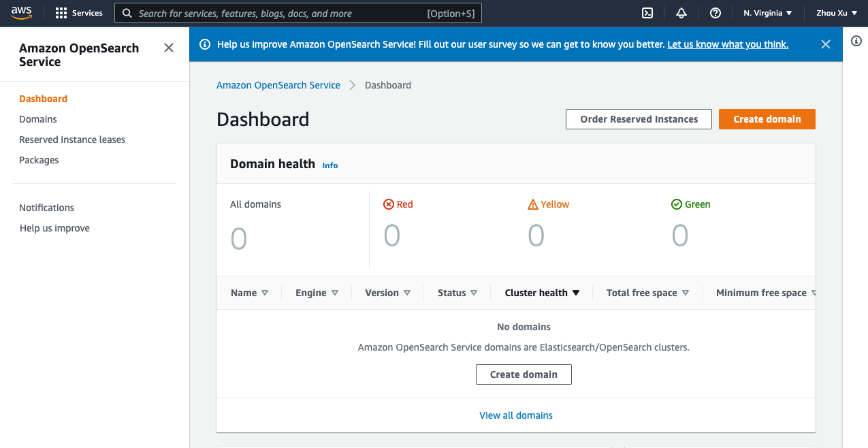
Task: Expand the N. Virginia region dropdown
Action: click(x=768, y=13)
